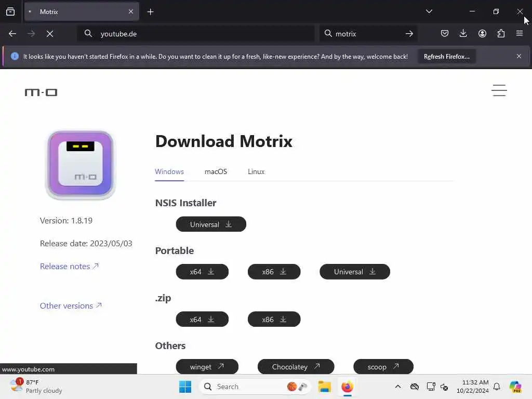
Task: Select the Windows tab
Action: [169, 171]
